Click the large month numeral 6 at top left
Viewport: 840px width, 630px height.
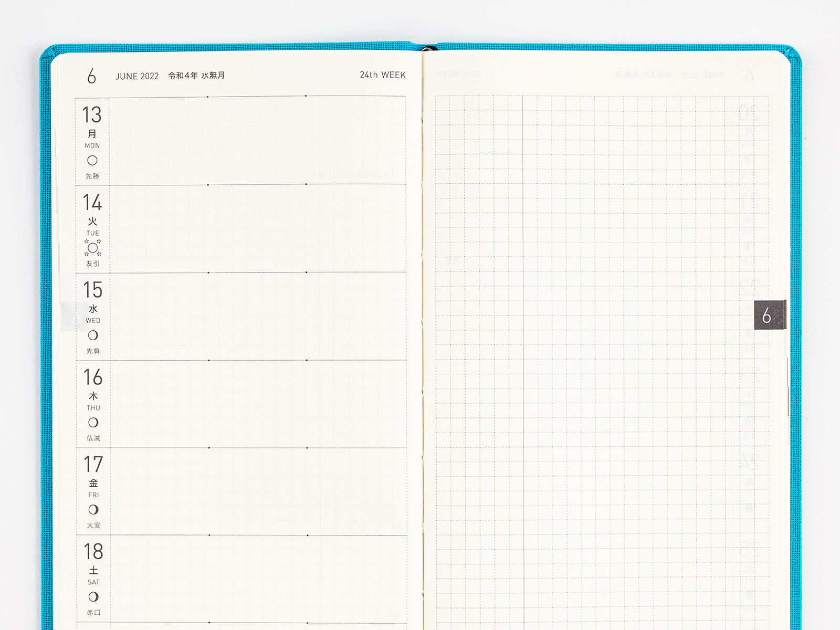point(92,76)
